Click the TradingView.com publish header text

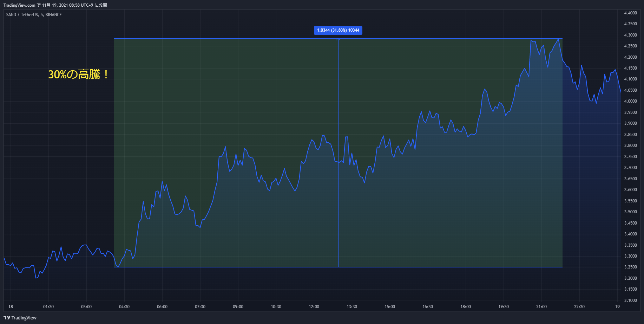click(x=55, y=5)
